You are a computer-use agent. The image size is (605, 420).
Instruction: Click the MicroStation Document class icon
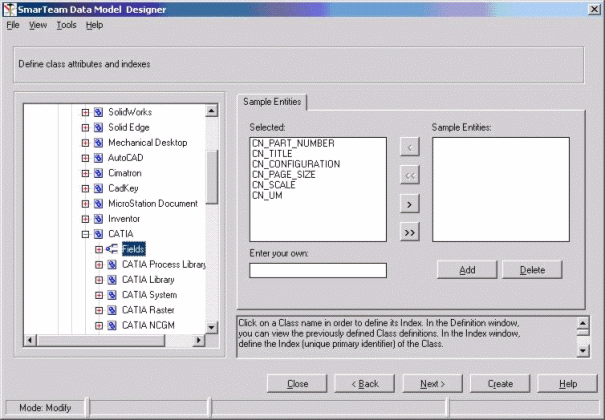(x=98, y=204)
